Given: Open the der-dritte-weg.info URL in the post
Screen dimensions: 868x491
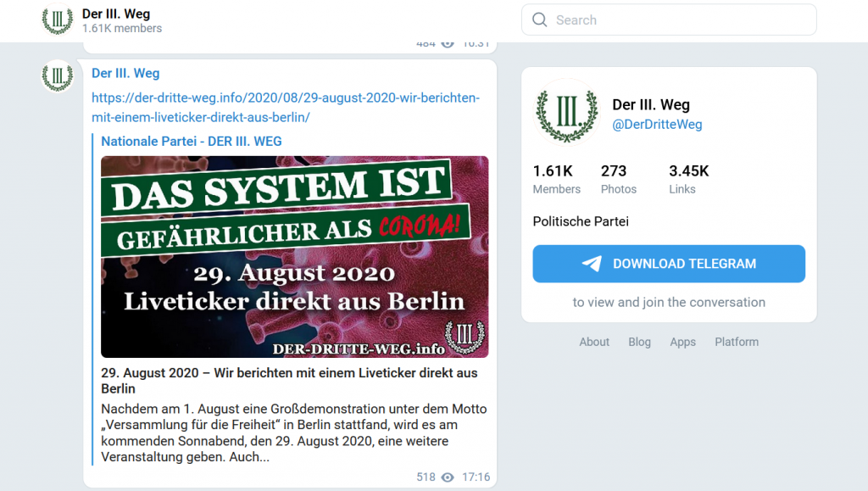Looking at the screenshot, I should (x=286, y=108).
